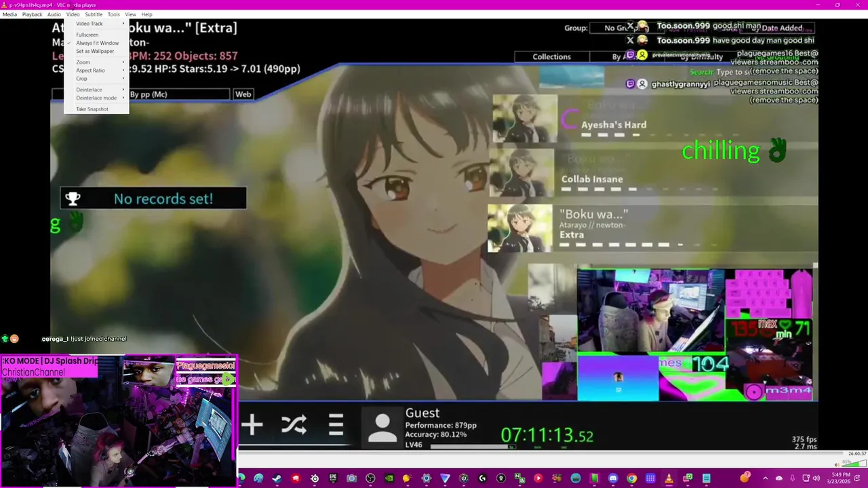Open the OneDrive cloud tray icon
Viewport: 868px width, 488px height.
pyautogui.click(x=779, y=479)
